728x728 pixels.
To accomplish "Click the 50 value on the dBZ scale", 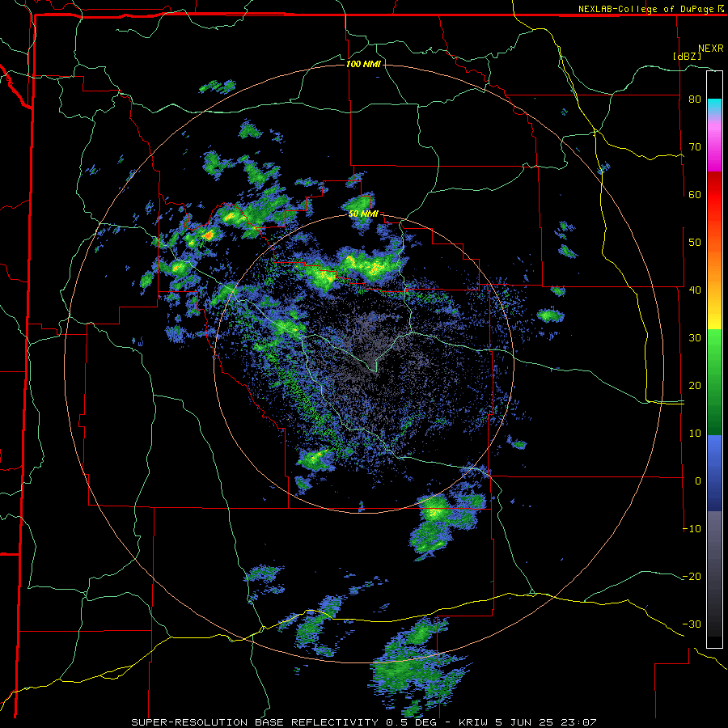I will [x=695, y=243].
